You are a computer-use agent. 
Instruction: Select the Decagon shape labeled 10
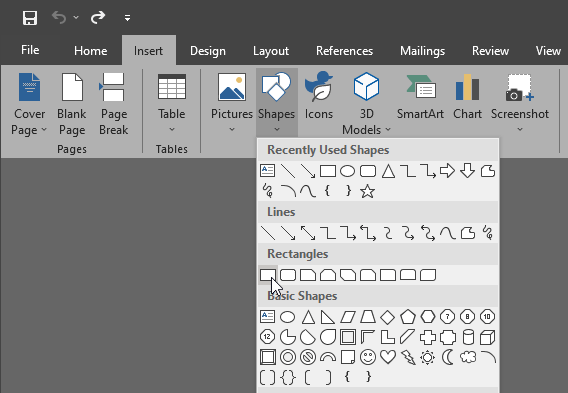pyautogui.click(x=487, y=317)
